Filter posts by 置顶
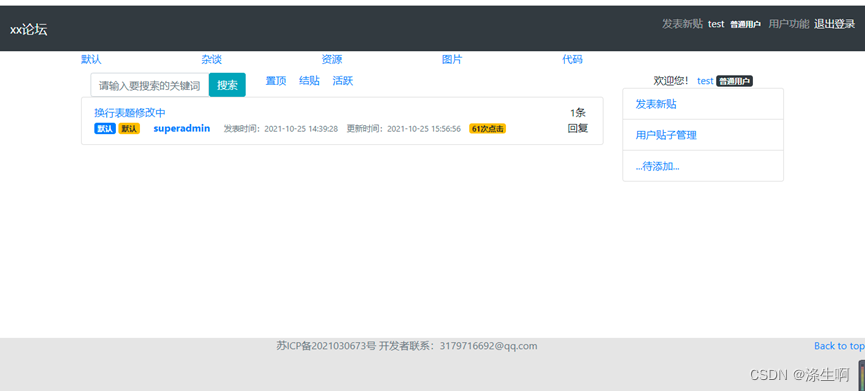 pos(276,81)
